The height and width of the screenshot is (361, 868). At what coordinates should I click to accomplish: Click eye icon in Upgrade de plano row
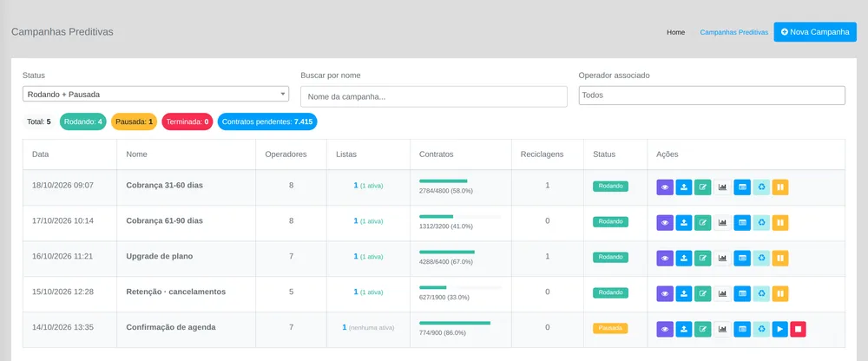665,258
